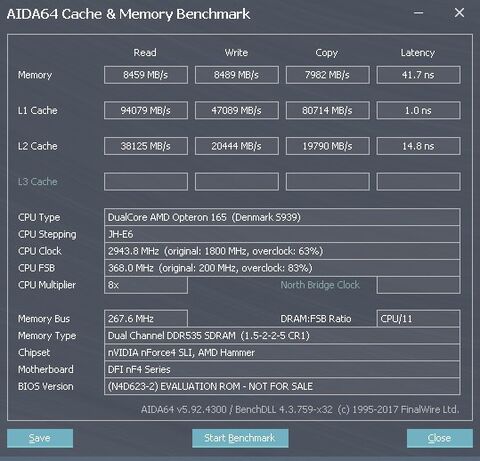This screenshot has height=461, width=480.
Task: Select Chipset nVIDIA nForce4 SLI value
Action: [282, 352]
